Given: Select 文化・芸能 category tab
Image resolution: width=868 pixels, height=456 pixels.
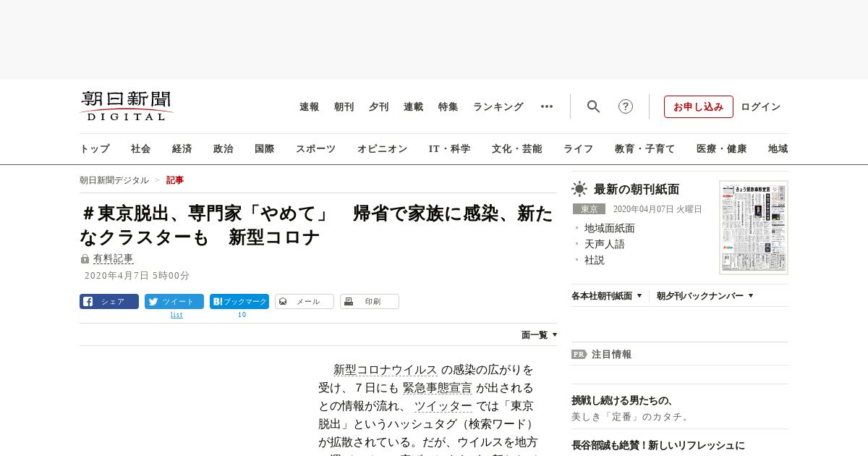Looking at the screenshot, I should [517, 148].
